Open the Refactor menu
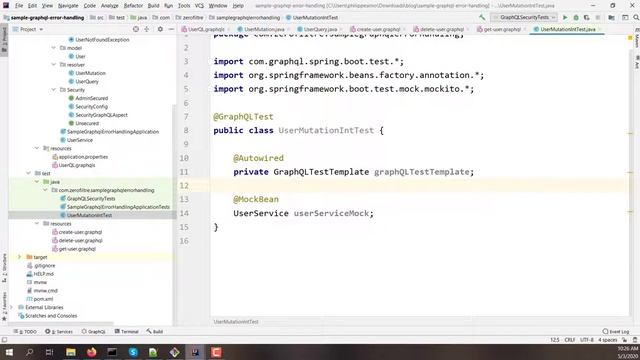This screenshot has width=640, height=360. [x=133, y=6]
